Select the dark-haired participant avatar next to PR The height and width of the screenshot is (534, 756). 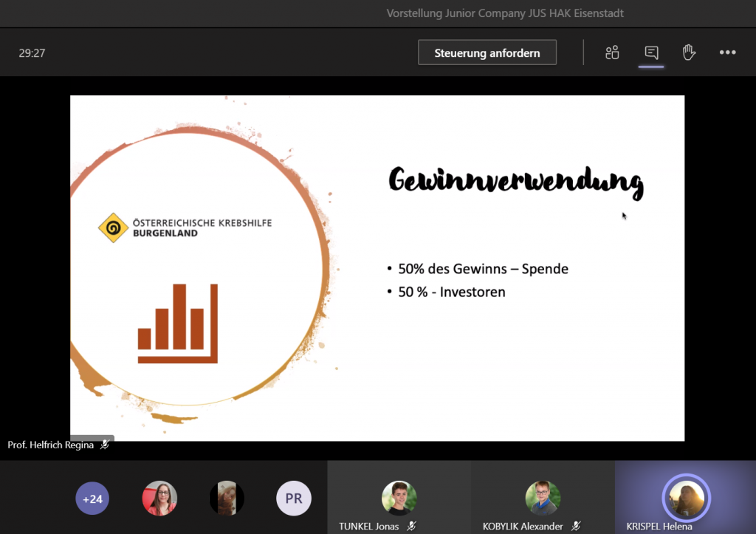click(x=227, y=499)
